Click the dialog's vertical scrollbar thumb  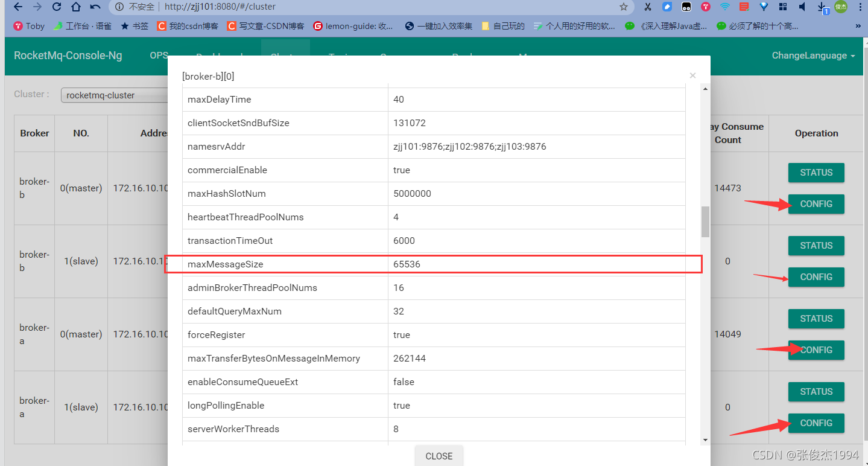point(705,222)
